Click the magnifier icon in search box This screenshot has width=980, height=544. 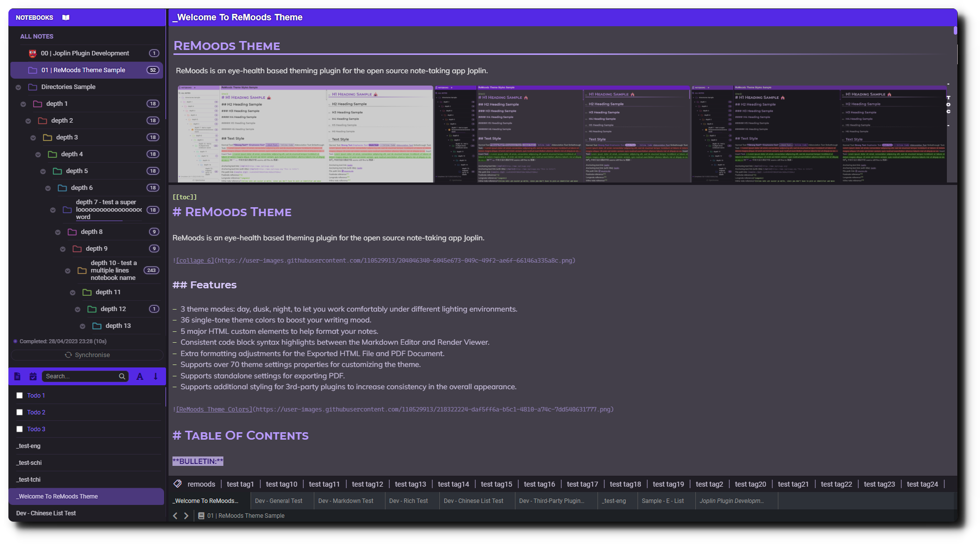point(122,376)
